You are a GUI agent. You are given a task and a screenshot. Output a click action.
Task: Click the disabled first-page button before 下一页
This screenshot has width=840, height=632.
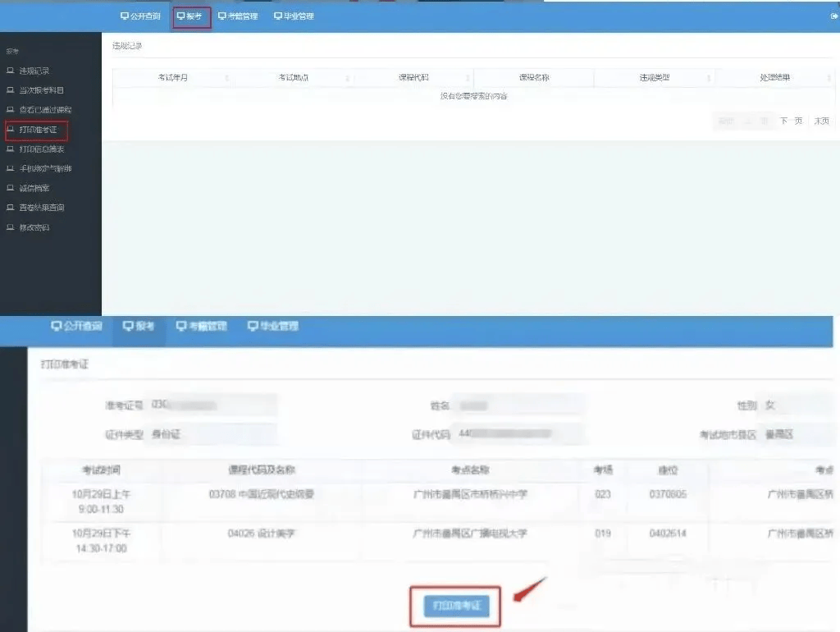tap(726, 121)
